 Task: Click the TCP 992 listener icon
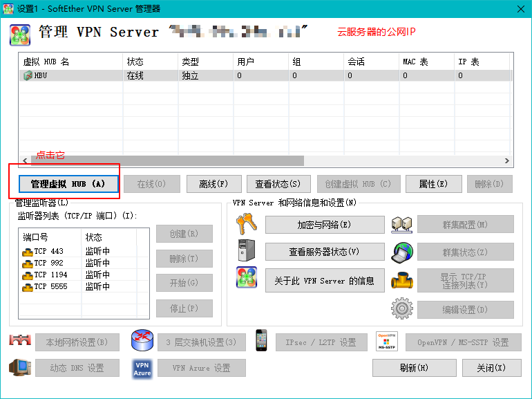pos(28,263)
